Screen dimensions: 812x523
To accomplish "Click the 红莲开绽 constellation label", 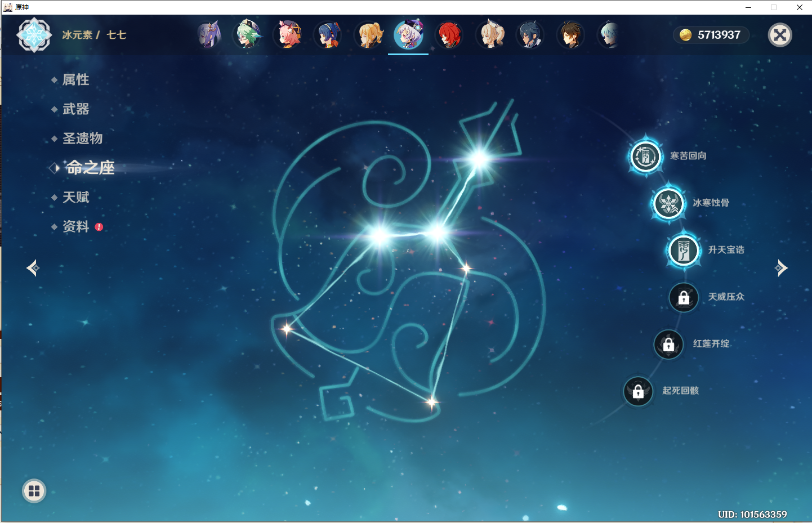I will (x=711, y=343).
